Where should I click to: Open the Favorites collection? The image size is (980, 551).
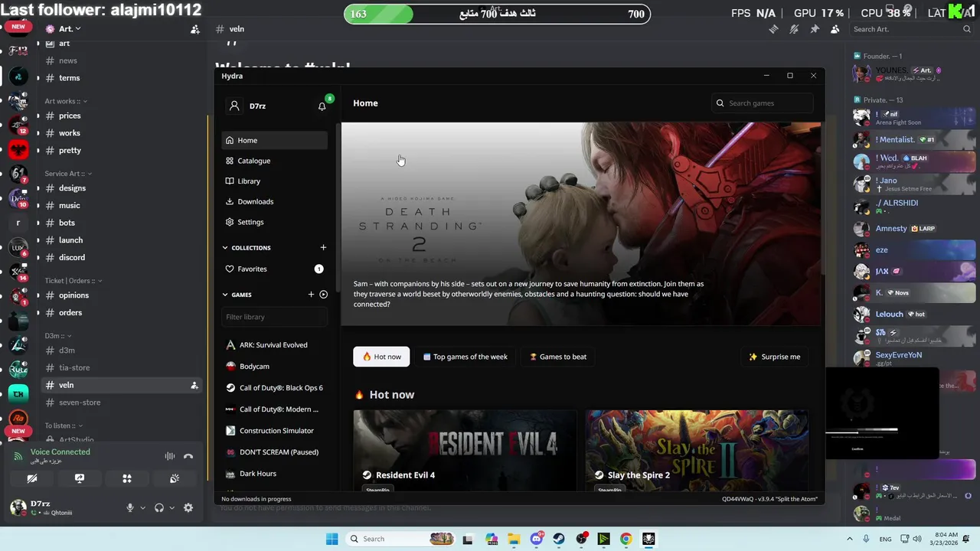(x=275, y=269)
